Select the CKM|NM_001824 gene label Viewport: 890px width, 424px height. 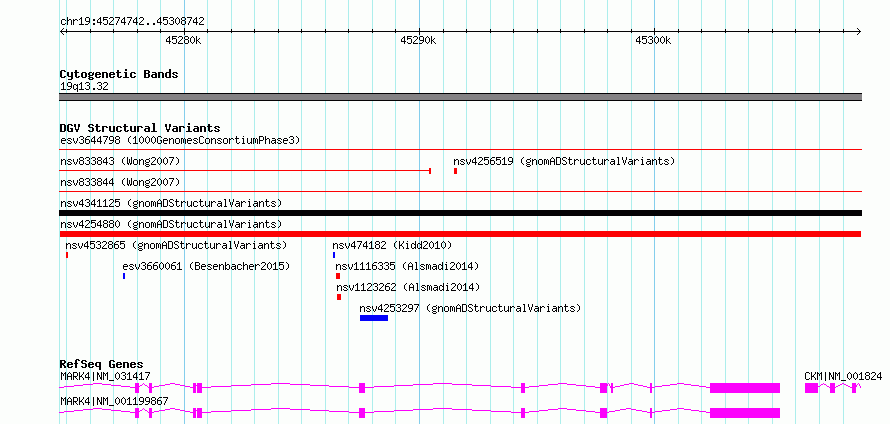[x=843, y=376]
